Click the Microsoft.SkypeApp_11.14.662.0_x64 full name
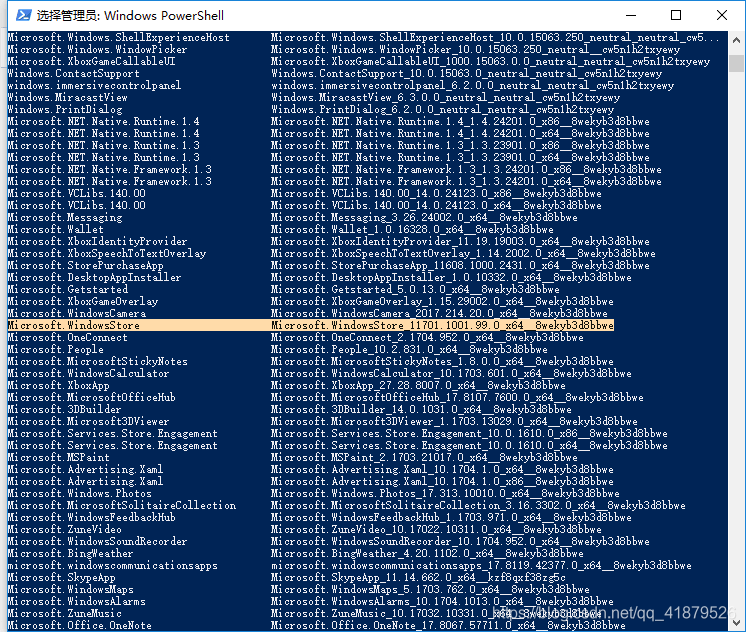The width and height of the screenshot is (746, 632). pos(418,577)
